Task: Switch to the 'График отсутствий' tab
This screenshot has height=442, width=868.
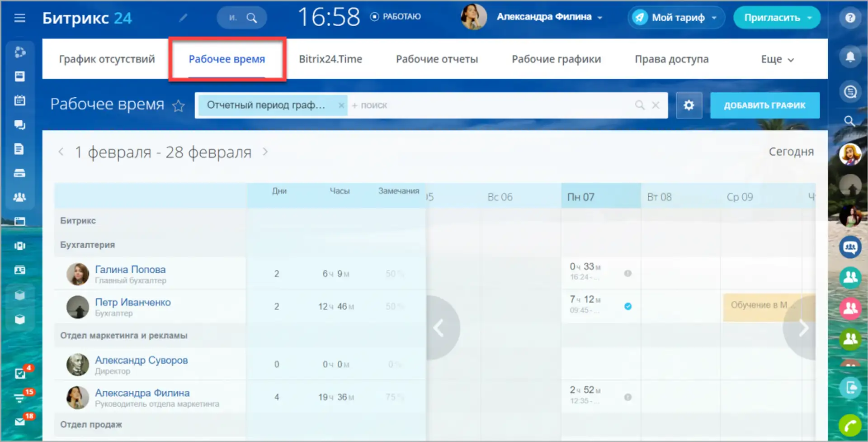Action: tap(107, 59)
